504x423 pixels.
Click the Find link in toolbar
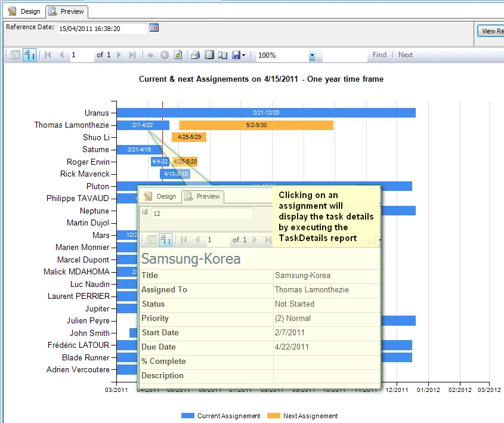coord(379,55)
